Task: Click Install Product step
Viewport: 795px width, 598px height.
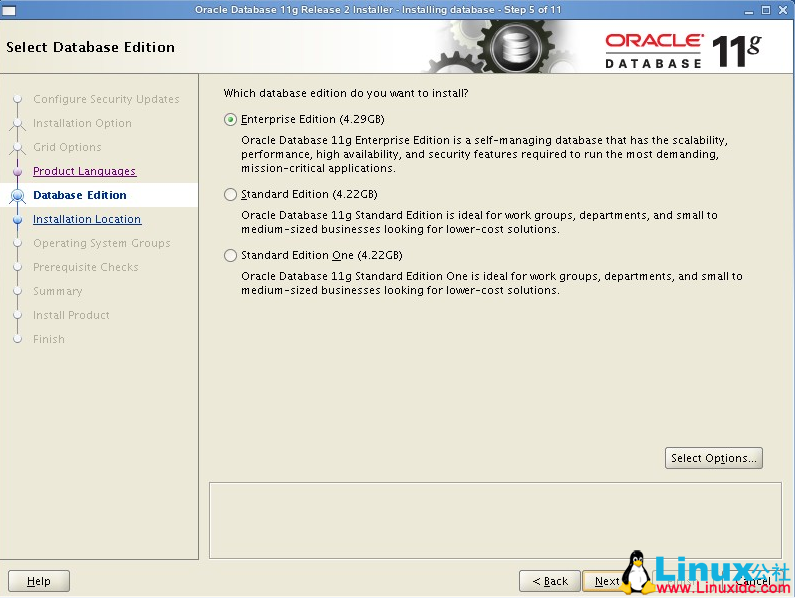Action: pos(71,315)
